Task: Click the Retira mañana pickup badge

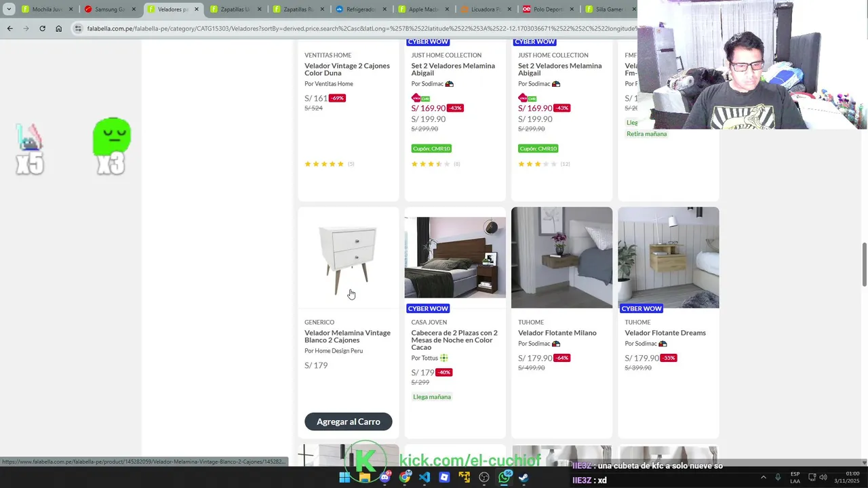Action: (x=646, y=134)
